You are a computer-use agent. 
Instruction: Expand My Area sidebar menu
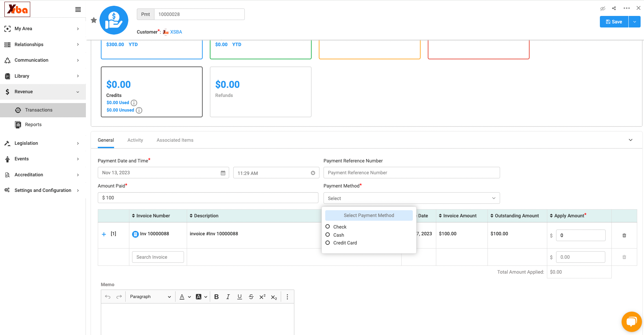click(x=43, y=29)
